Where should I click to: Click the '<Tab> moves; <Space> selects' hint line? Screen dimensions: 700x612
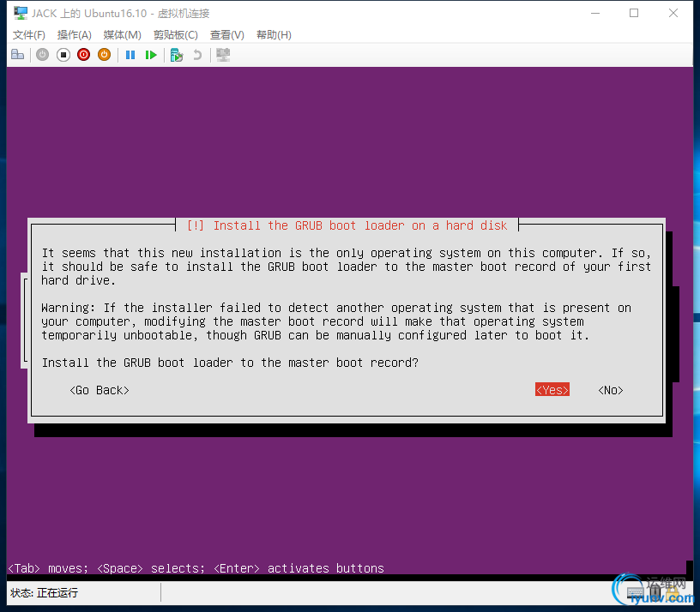[196, 568]
